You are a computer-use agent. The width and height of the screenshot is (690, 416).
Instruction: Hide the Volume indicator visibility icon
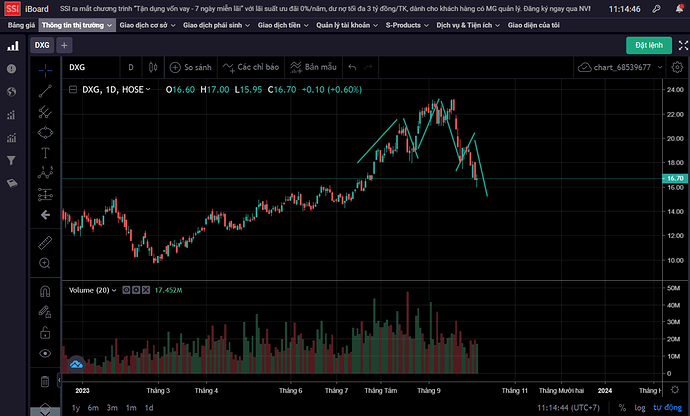[126, 290]
